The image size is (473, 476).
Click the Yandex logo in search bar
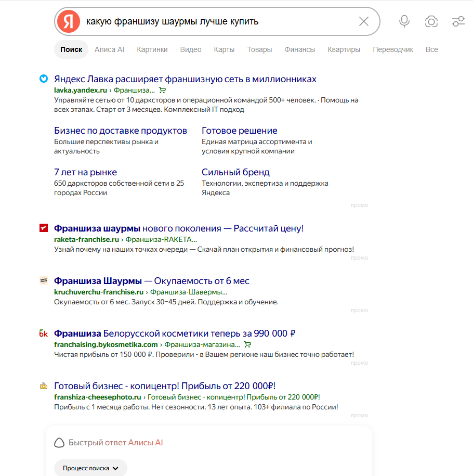coord(69,21)
